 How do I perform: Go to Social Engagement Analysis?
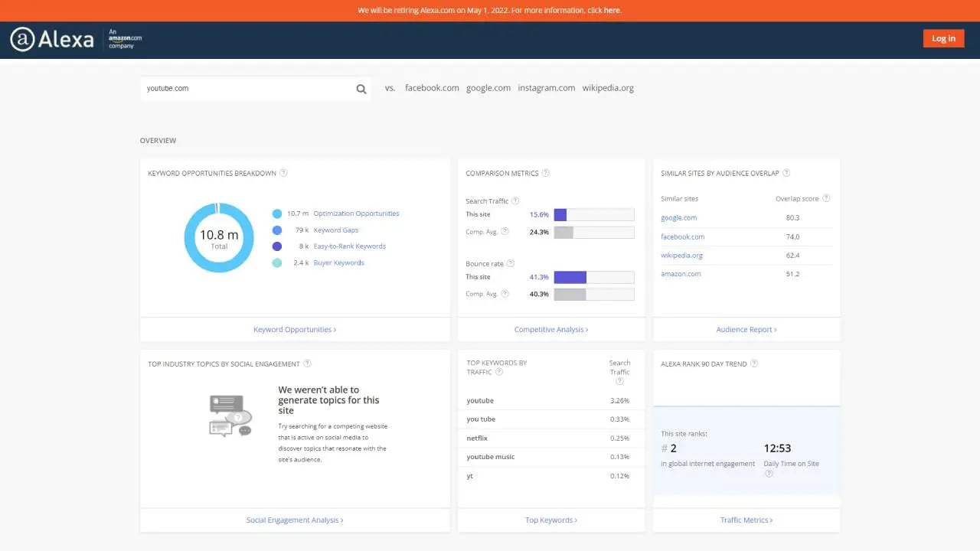tap(295, 520)
